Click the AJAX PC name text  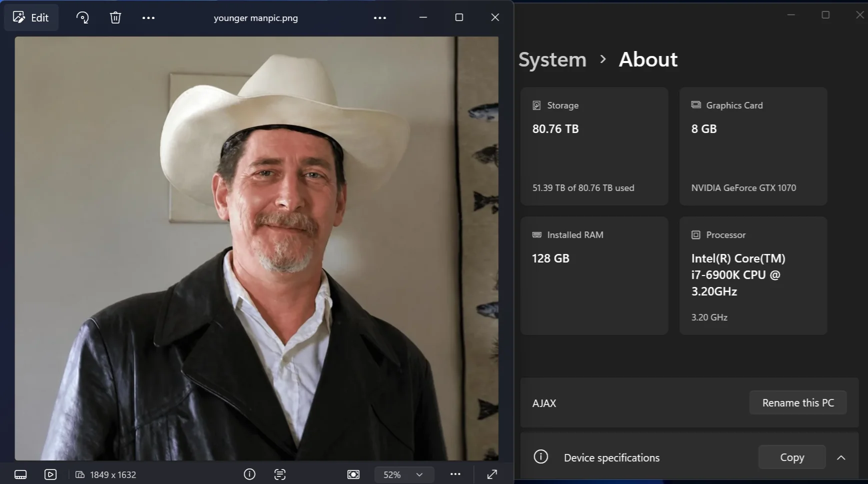(544, 403)
